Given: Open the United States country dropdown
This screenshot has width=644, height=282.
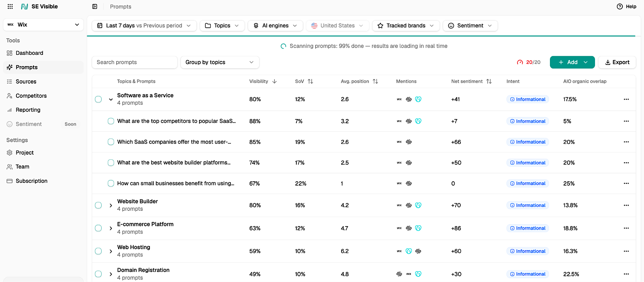Looking at the screenshot, I should click(337, 25).
